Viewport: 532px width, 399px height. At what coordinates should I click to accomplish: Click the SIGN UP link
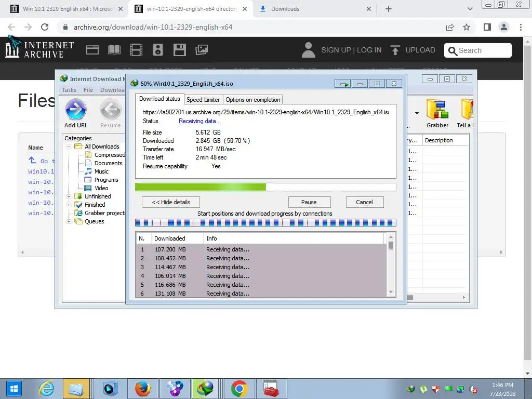[x=336, y=50]
